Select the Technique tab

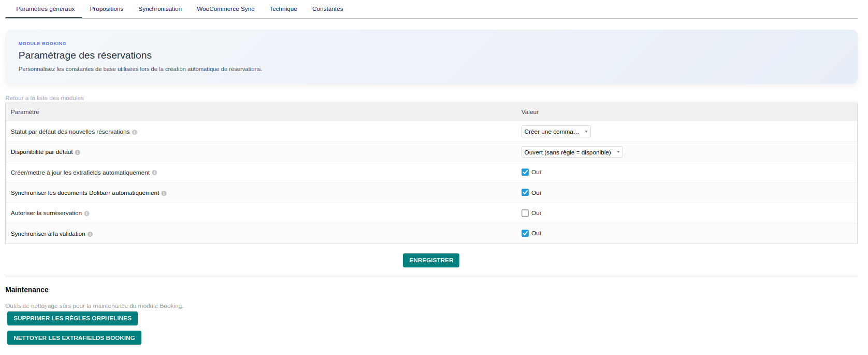[x=283, y=9]
